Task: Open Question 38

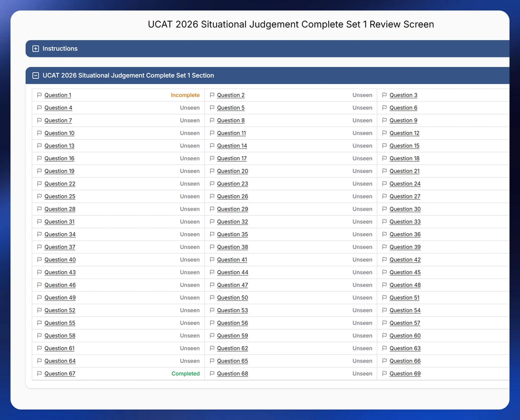Action: (232, 247)
